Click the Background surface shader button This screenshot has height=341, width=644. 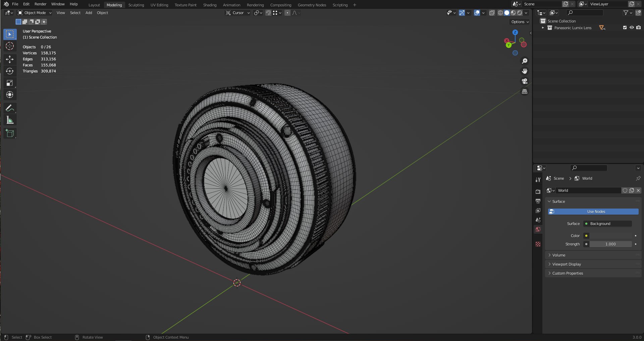click(x=607, y=224)
